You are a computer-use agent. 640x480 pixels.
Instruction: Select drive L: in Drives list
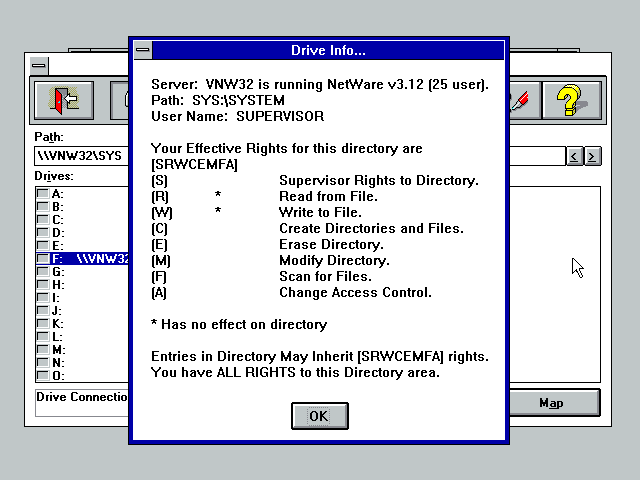coord(82,337)
